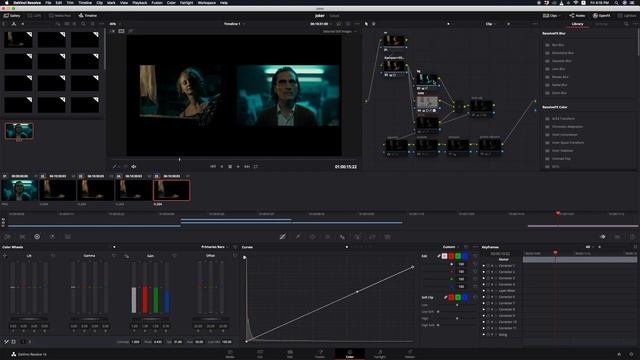Open the Fusion menu
Viewport: 640px width, 360px height.
157,2
